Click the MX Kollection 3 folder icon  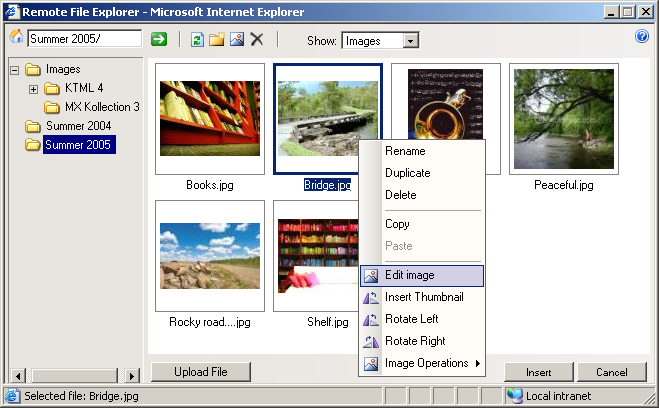[x=52, y=107]
